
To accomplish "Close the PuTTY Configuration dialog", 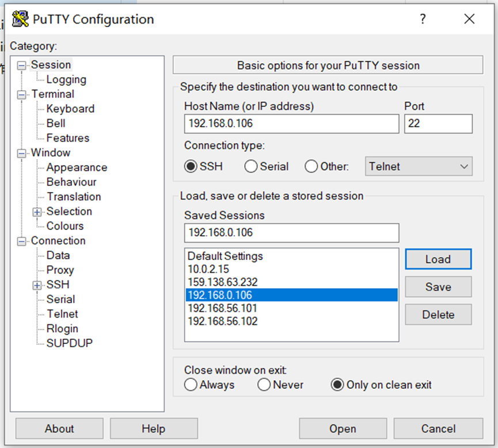I will click(x=469, y=19).
